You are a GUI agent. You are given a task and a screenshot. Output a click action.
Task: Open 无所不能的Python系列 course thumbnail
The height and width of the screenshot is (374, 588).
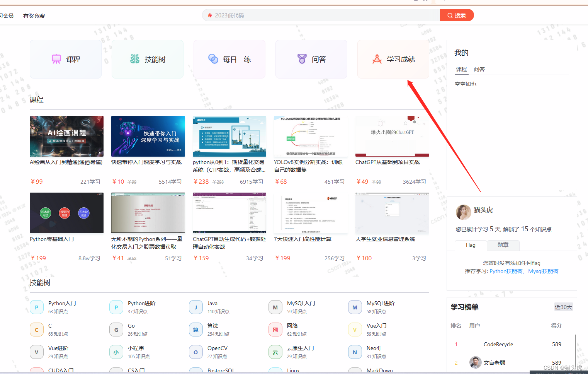pyautogui.click(x=148, y=213)
